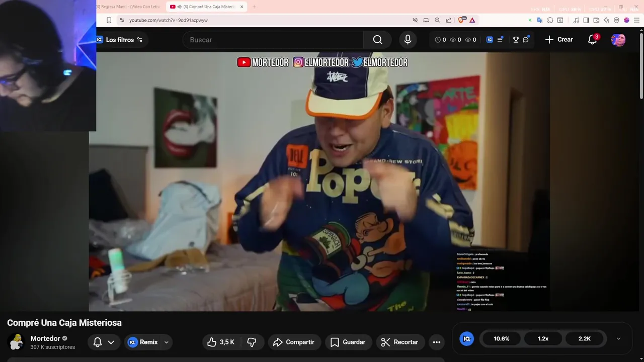Click the Crear button
Screen dimensions: 644x362
[x=559, y=40]
